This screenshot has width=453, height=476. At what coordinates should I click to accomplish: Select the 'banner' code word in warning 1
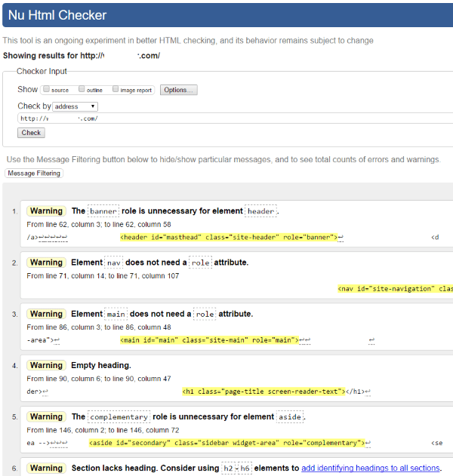tap(103, 211)
